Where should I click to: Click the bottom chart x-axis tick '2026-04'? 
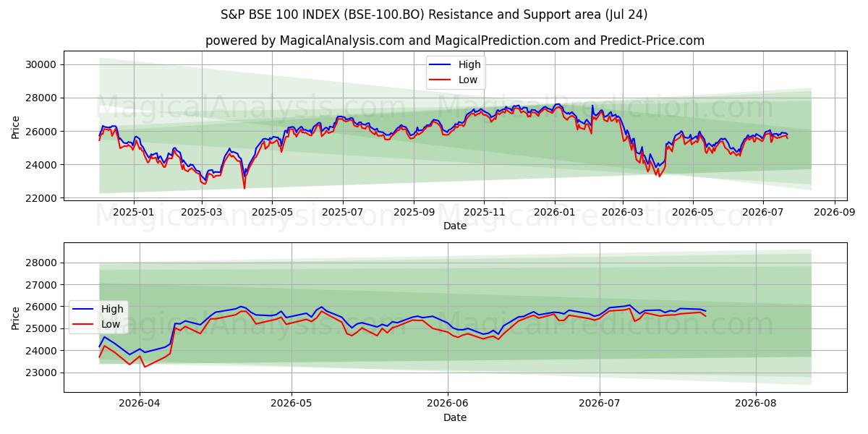click(x=140, y=404)
